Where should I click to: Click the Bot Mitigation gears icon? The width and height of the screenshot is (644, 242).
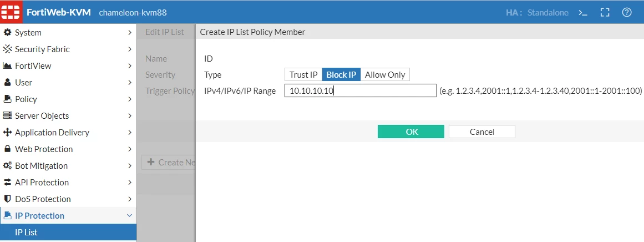pyautogui.click(x=7, y=165)
